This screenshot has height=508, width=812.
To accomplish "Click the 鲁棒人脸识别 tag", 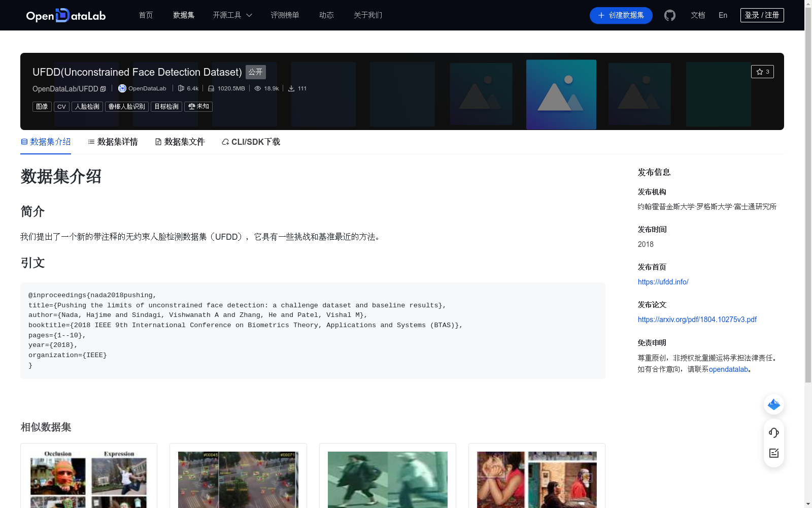I will 127,107.
